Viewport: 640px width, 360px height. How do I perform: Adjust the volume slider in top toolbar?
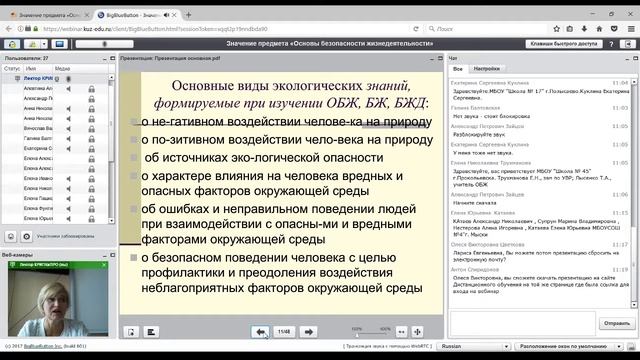[x=104, y=44]
